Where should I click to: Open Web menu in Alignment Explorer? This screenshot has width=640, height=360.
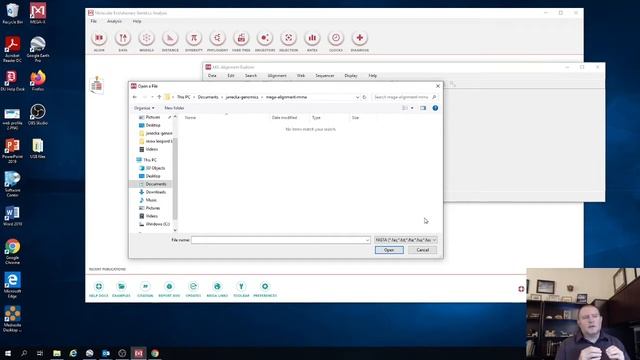[301, 76]
